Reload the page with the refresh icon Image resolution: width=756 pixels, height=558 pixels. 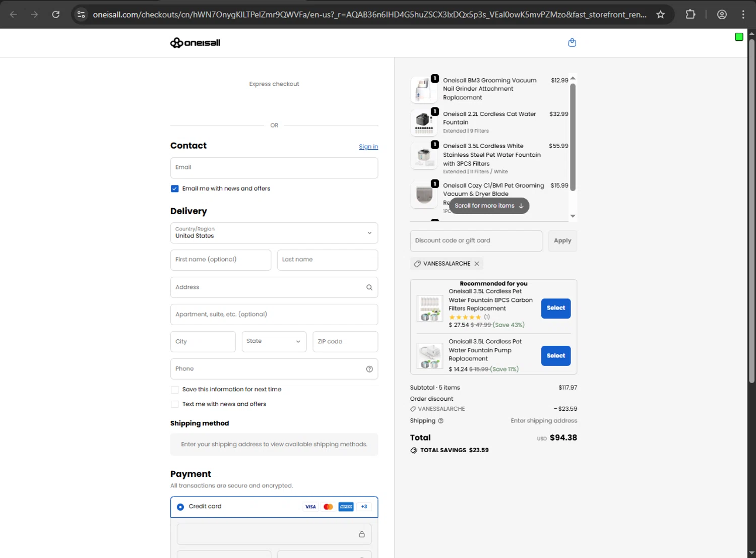[56, 15]
